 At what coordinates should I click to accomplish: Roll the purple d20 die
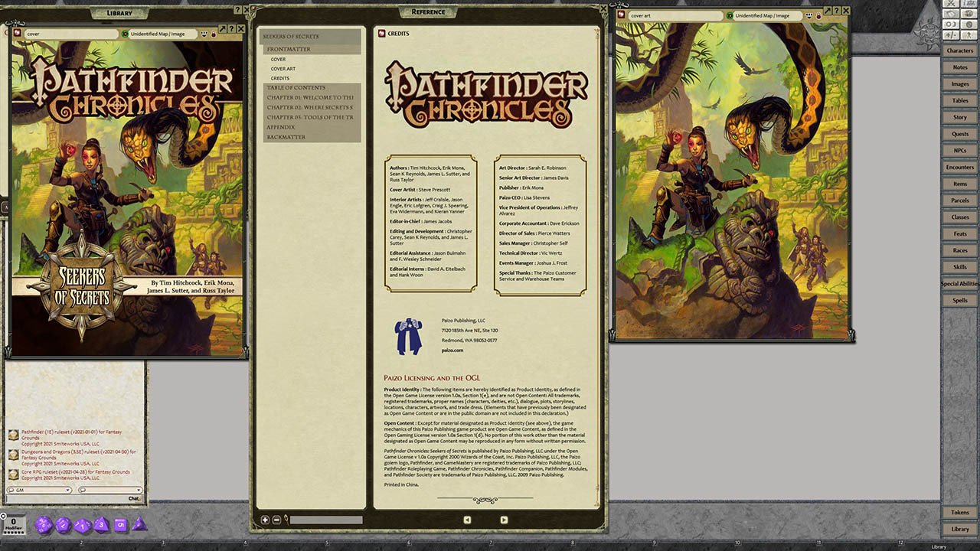(x=44, y=525)
